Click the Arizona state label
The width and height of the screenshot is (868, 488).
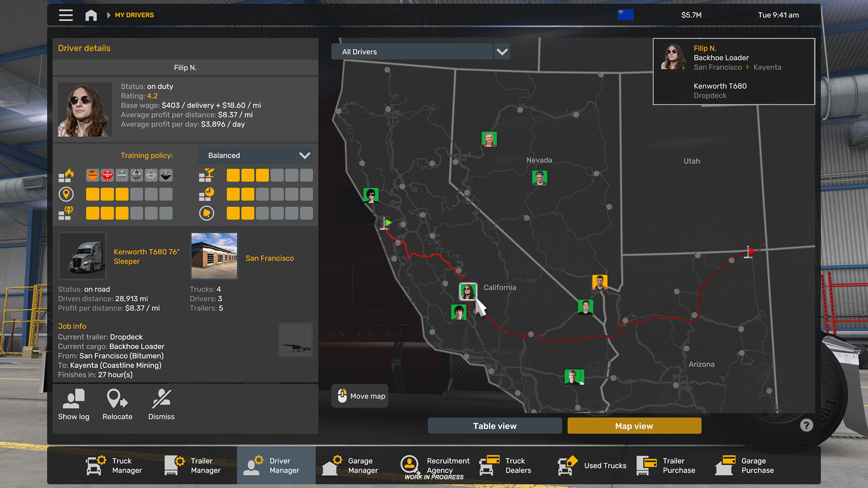pyautogui.click(x=701, y=364)
